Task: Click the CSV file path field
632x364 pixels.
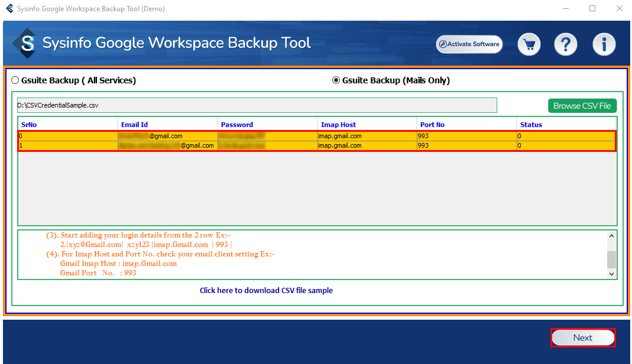Action: tap(257, 105)
